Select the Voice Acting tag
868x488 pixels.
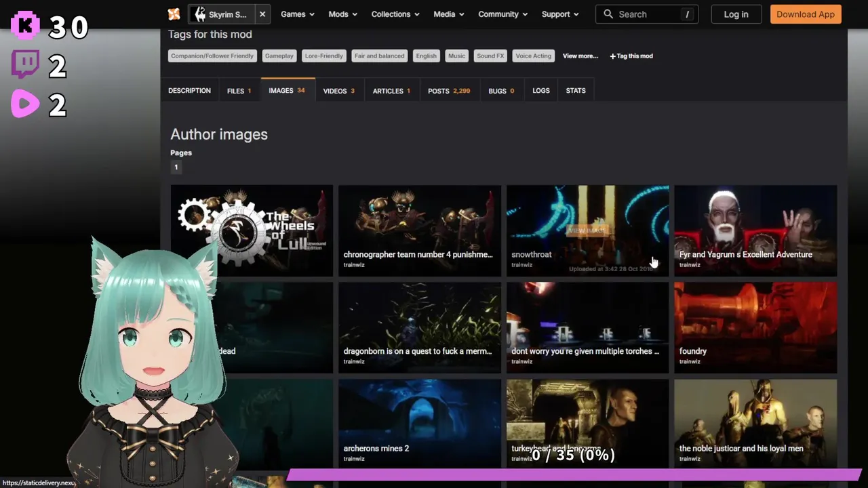pyautogui.click(x=533, y=56)
